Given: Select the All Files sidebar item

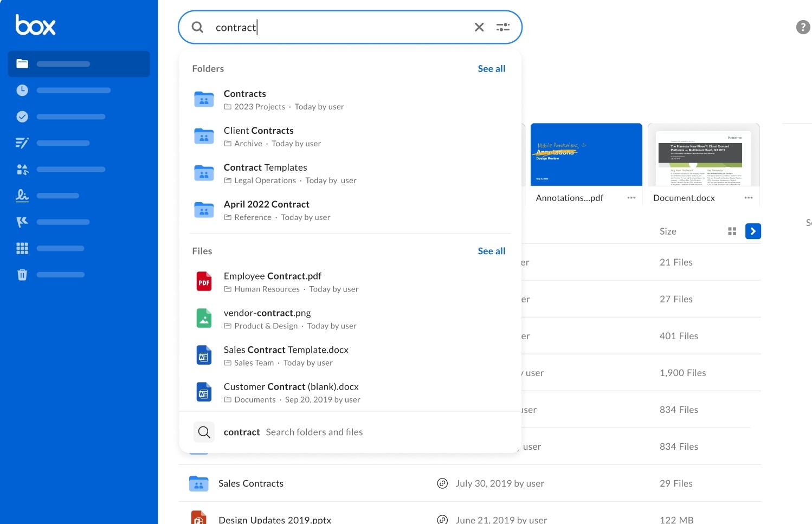Looking at the screenshot, I should click(22, 63).
